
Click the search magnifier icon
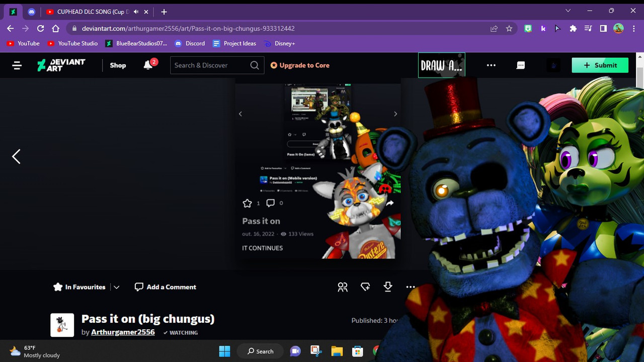pyautogui.click(x=255, y=65)
